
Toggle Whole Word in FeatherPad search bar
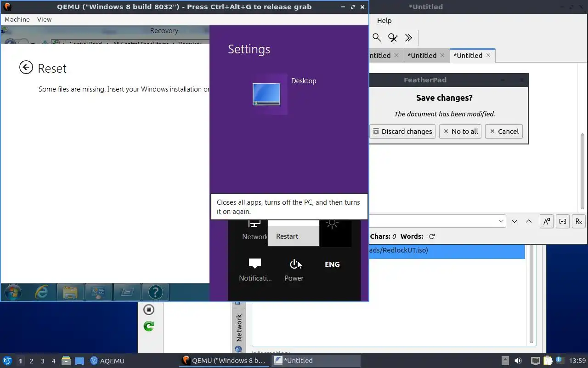click(563, 221)
